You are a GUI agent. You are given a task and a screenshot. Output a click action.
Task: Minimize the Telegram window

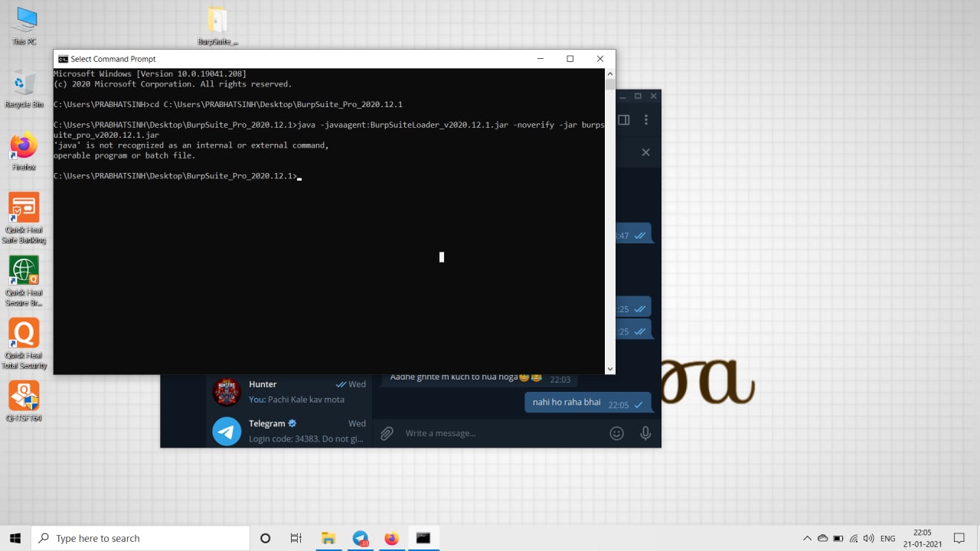point(622,96)
